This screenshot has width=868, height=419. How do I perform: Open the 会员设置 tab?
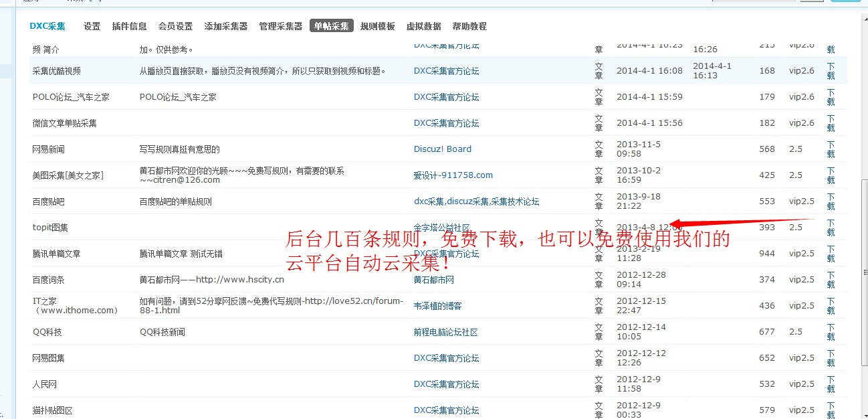(x=175, y=27)
